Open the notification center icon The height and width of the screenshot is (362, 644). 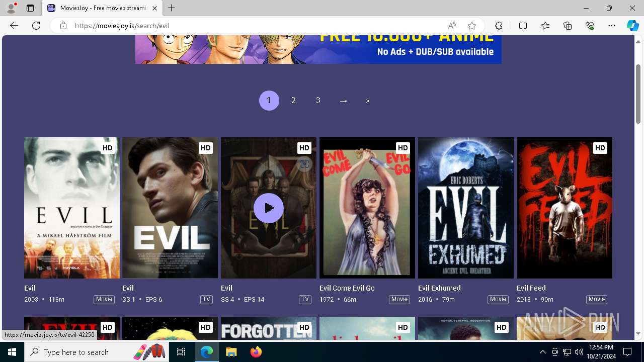[627, 352]
